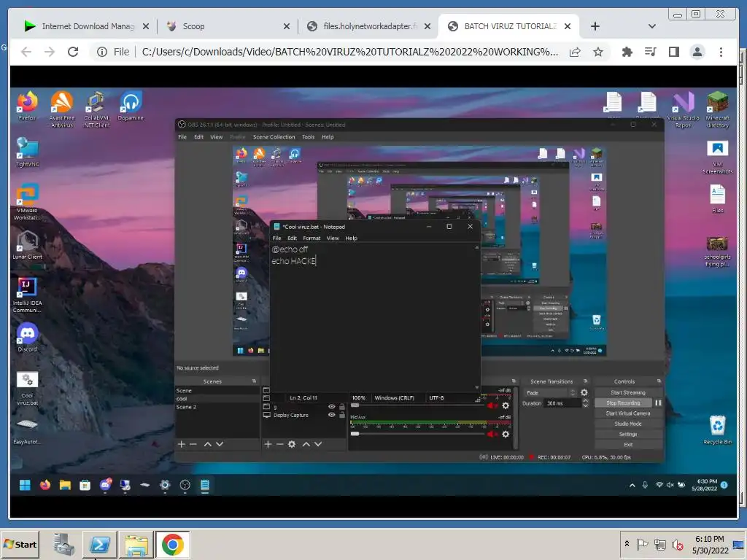Open a new tab with the plus button

pos(595,26)
